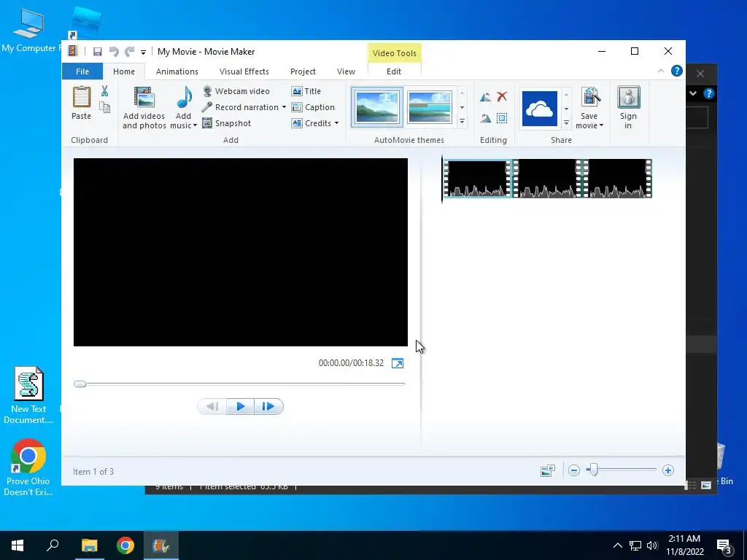The height and width of the screenshot is (560, 747).
Task: Open Movie Maker help question mark
Action: 676,71
